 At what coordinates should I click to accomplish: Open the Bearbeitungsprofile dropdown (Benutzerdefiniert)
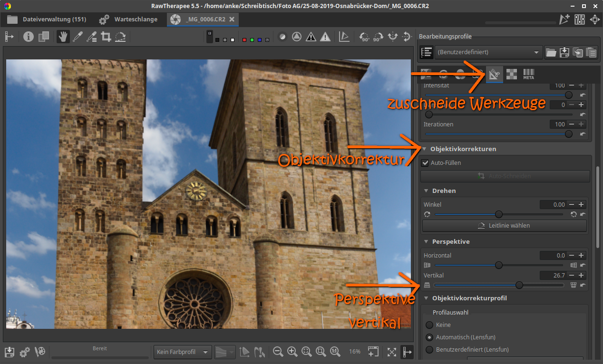(x=489, y=52)
